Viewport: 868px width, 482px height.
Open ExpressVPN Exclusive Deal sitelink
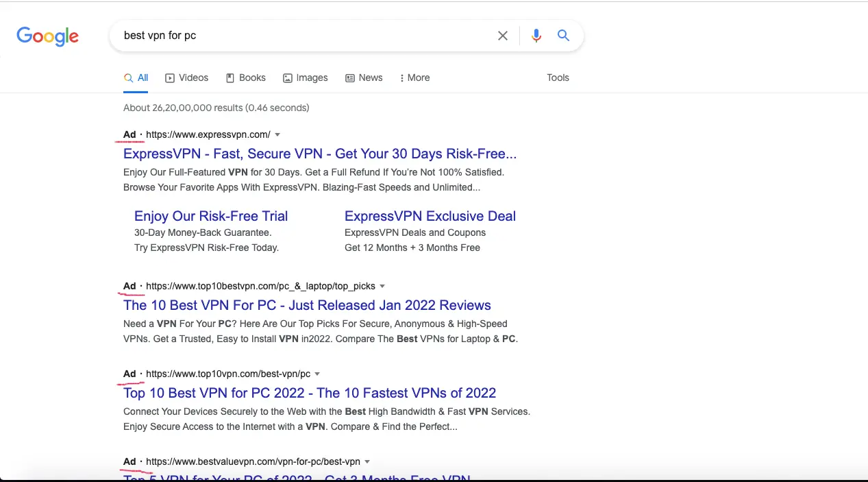coord(430,216)
